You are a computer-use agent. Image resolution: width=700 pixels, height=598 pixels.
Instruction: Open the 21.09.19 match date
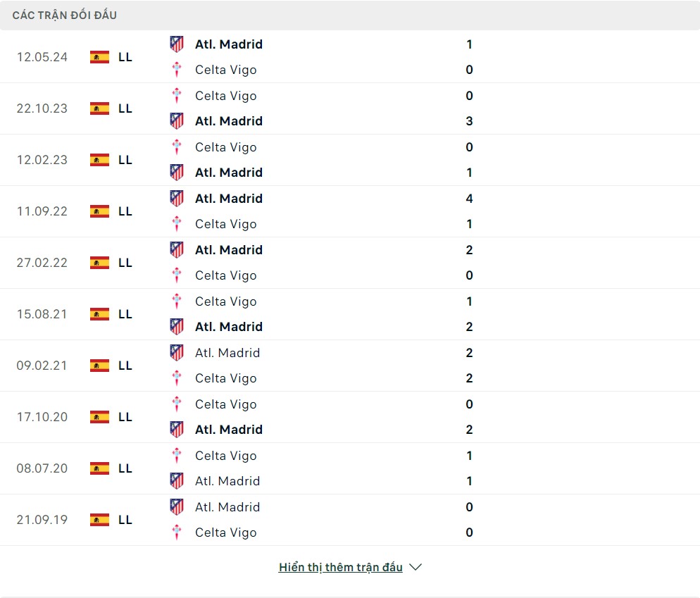pyautogui.click(x=42, y=520)
